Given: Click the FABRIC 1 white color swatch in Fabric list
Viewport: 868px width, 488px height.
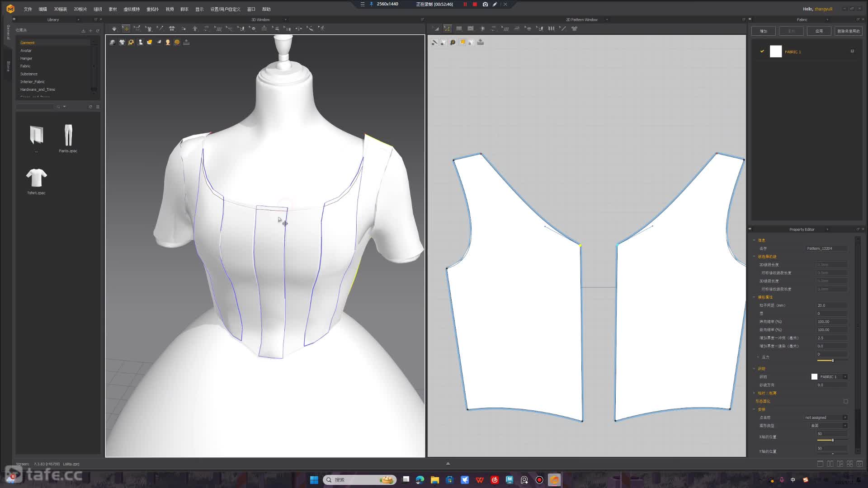Looking at the screenshot, I should tap(776, 52).
